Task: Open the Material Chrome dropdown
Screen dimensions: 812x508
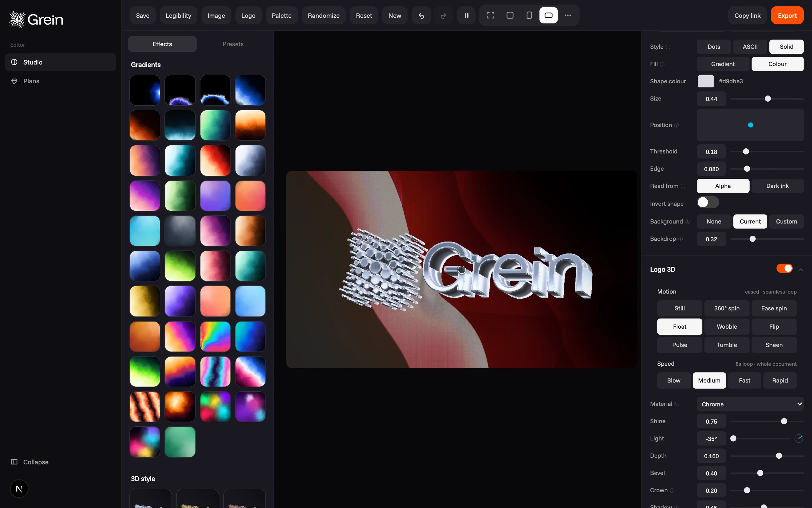Action: [750, 404]
